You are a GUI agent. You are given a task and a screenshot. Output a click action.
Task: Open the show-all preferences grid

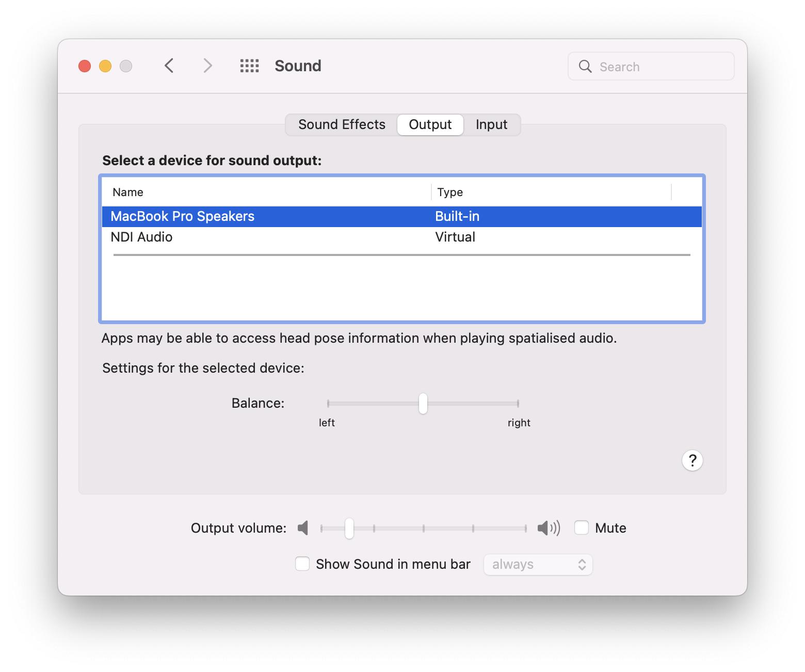pyautogui.click(x=249, y=66)
